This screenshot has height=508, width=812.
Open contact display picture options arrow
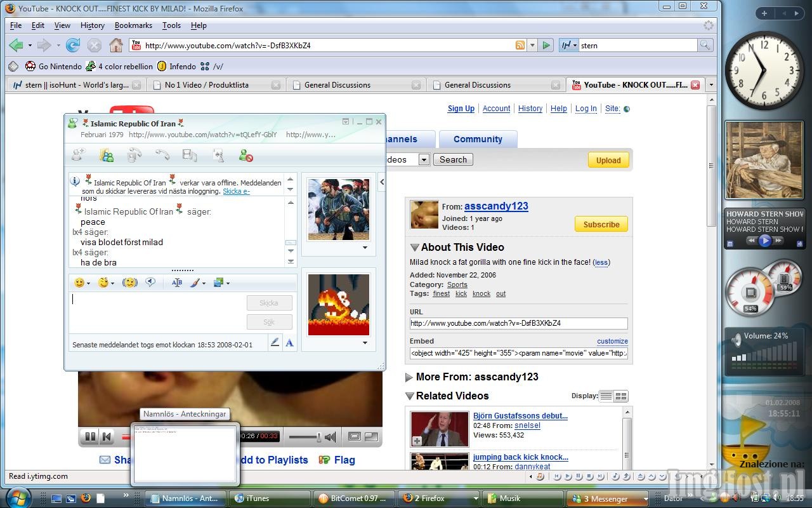point(365,248)
